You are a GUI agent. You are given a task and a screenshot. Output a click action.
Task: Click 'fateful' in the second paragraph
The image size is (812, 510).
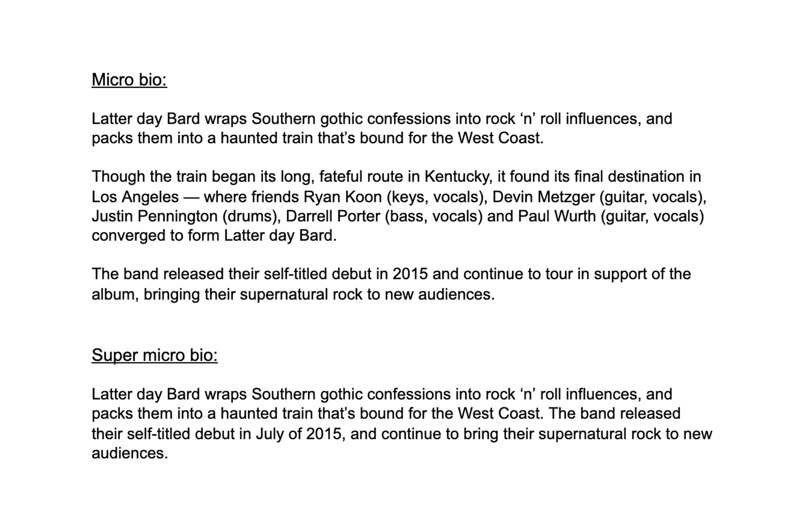341,176
